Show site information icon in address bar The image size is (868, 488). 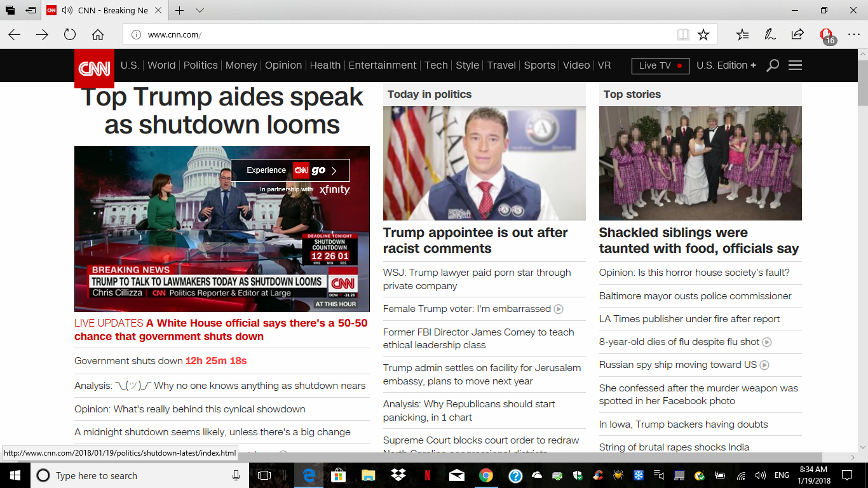(135, 35)
